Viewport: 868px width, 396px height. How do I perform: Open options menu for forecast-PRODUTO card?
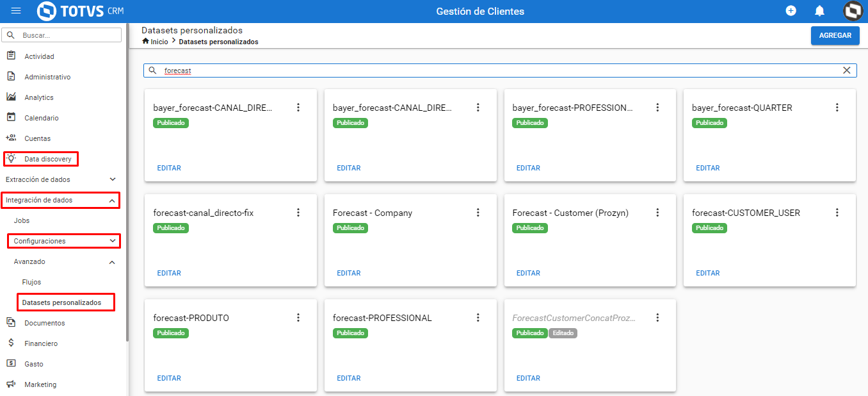pyautogui.click(x=298, y=318)
